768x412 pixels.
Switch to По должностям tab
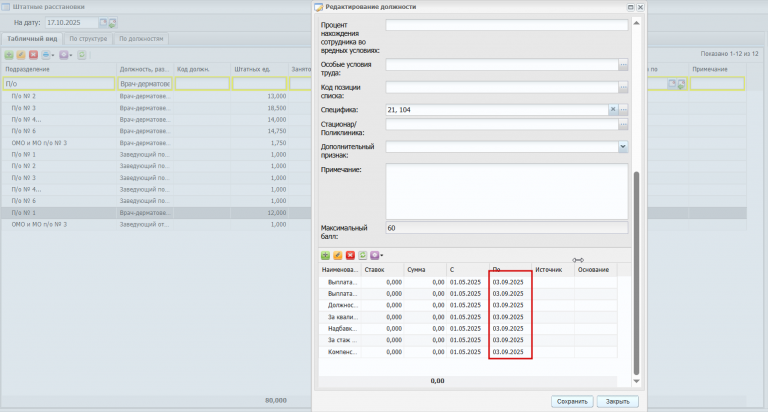click(x=141, y=39)
